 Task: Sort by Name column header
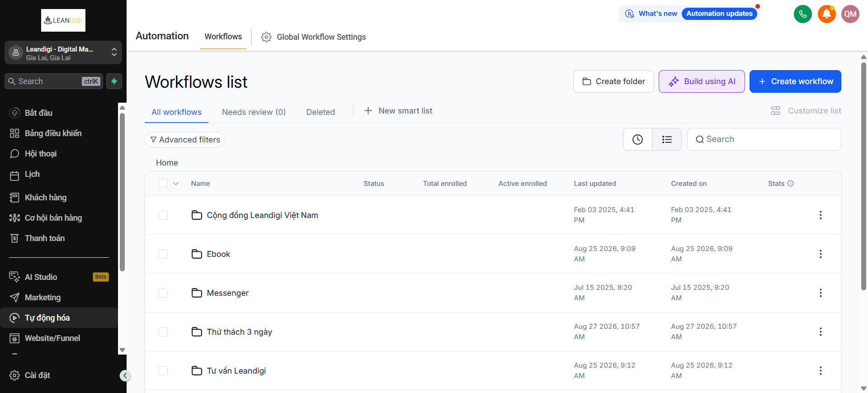coord(200,184)
